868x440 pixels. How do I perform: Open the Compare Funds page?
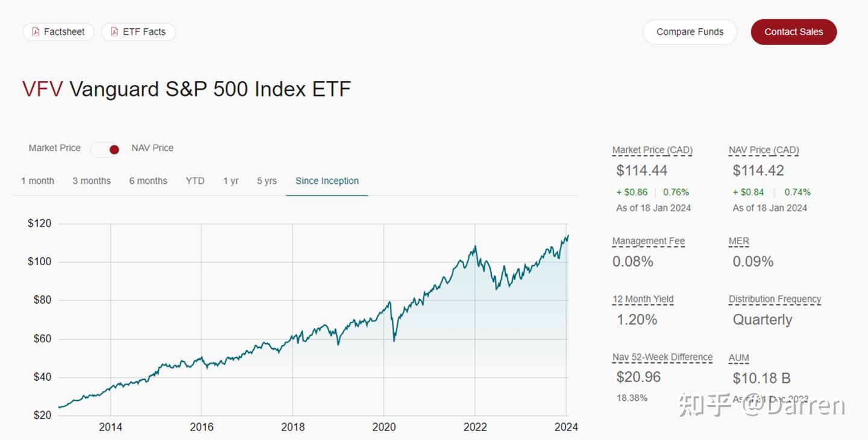coord(690,31)
